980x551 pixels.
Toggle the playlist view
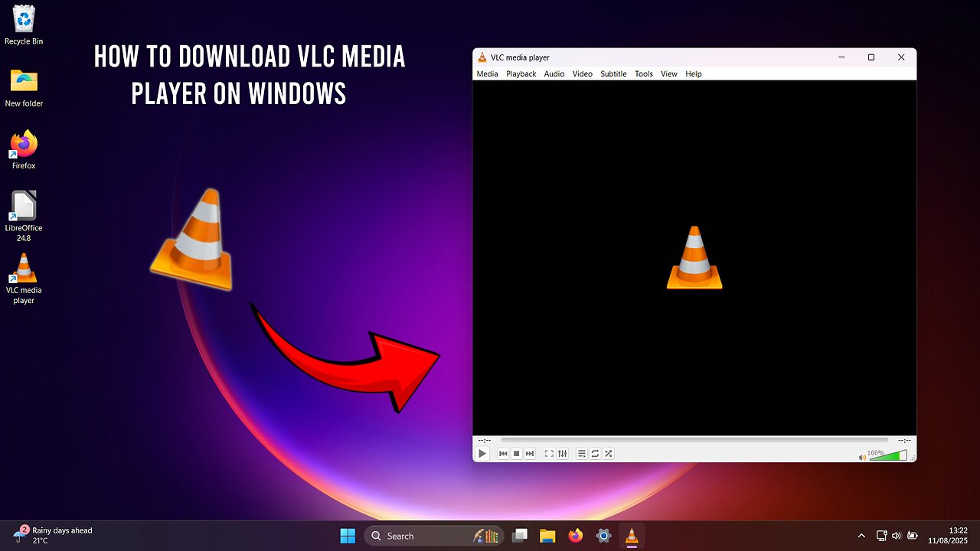pos(582,454)
